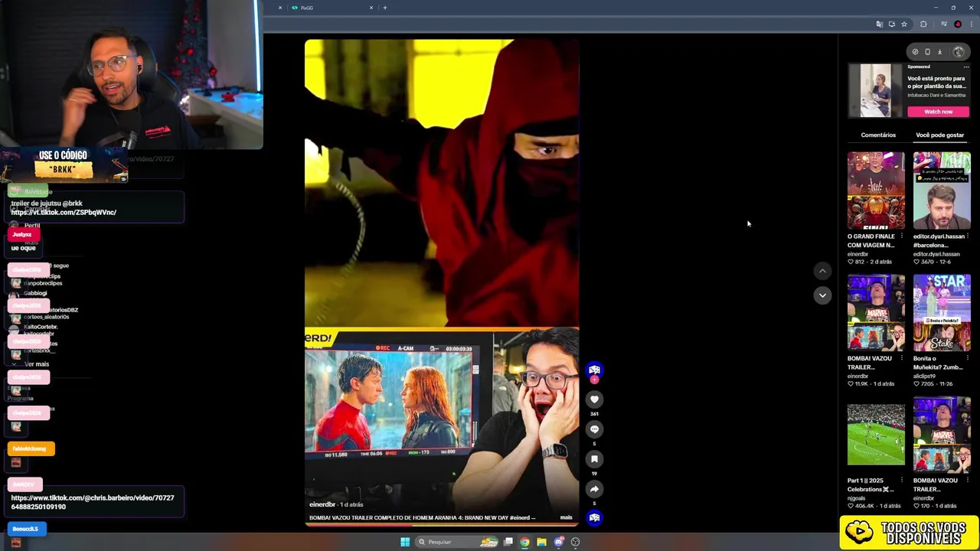980x551 pixels.
Task: Open the Bonita o Muñekita recommended thumbnail
Action: click(942, 313)
